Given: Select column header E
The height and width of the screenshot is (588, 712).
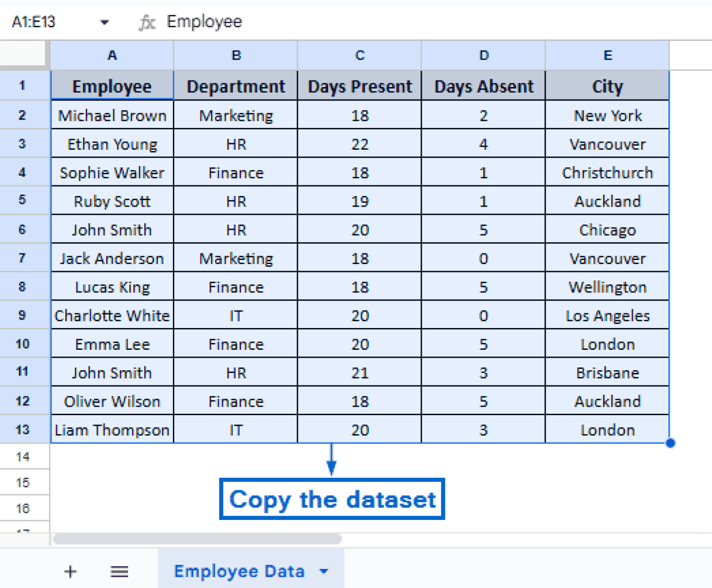Looking at the screenshot, I should [607, 55].
